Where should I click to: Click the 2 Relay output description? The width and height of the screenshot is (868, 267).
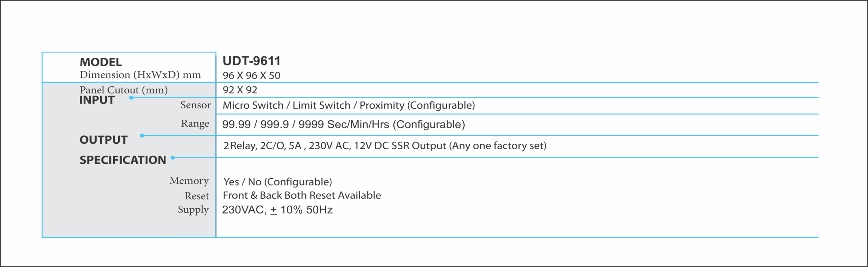[x=385, y=146]
